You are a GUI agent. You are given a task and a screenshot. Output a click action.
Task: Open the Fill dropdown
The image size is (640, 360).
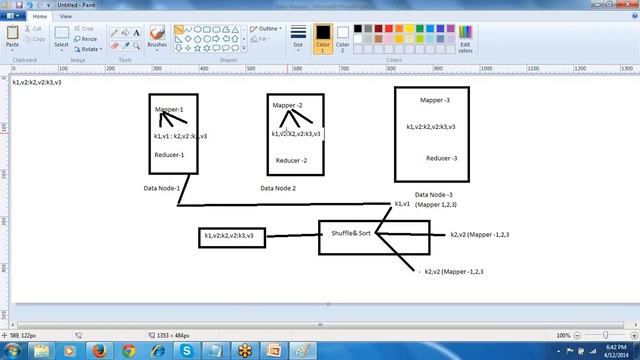pyautogui.click(x=260, y=39)
